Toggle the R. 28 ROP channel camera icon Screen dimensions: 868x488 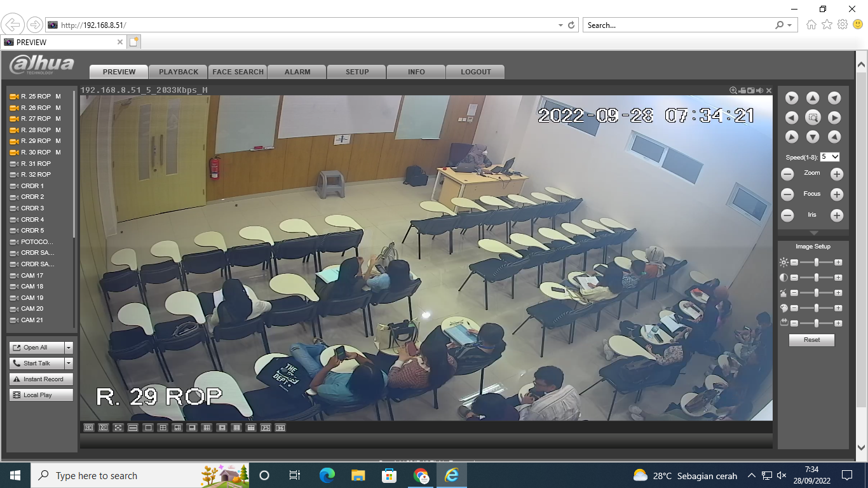pyautogui.click(x=14, y=130)
